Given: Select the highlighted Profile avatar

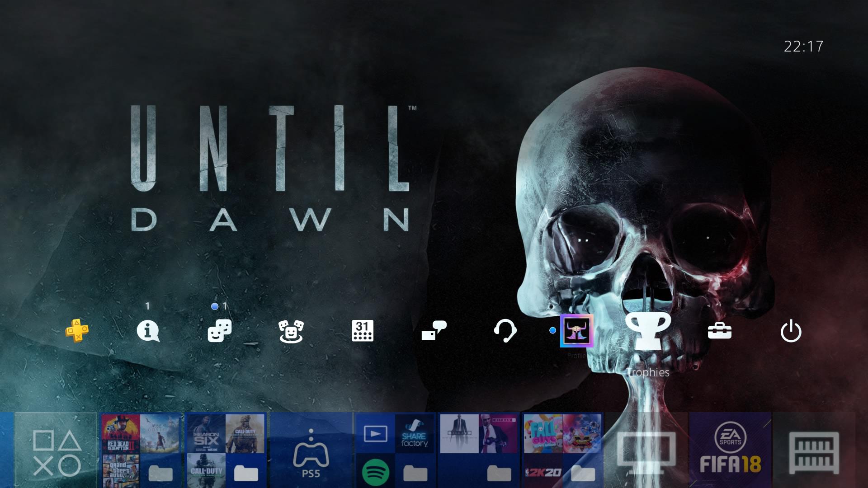Looking at the screenshot, I should [x=576, y=331].
